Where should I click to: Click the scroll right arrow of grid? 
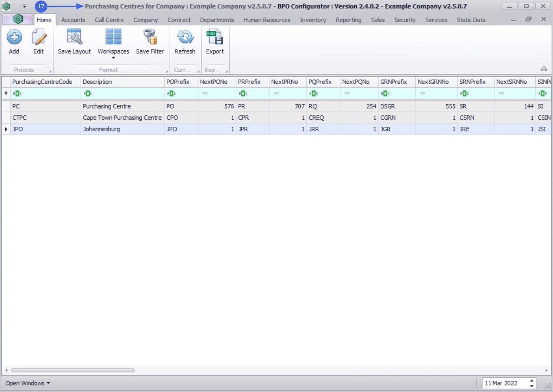click(546, 370)
